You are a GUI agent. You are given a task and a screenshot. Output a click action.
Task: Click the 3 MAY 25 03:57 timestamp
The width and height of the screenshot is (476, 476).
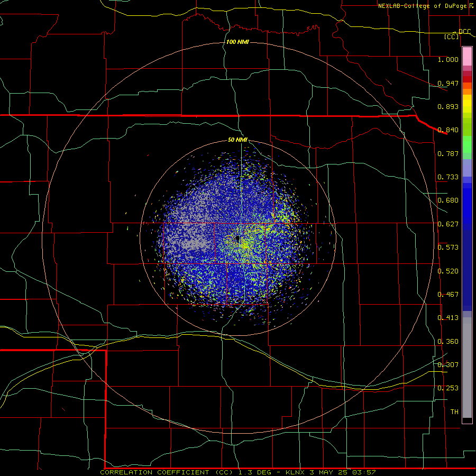343,472
